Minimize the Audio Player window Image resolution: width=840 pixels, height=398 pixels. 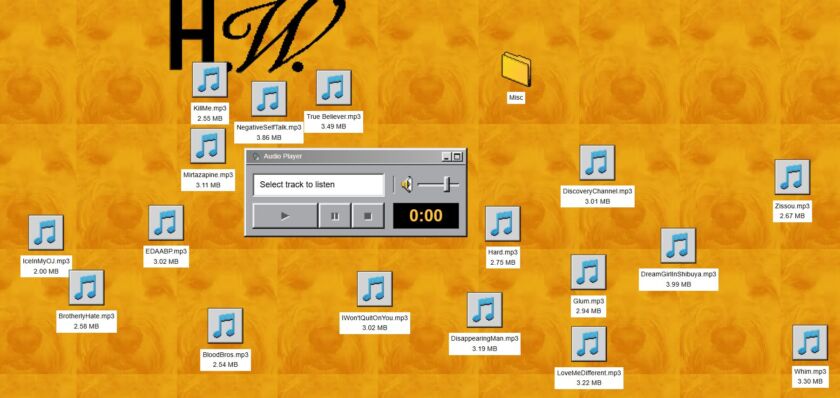(x=446, y=156)
